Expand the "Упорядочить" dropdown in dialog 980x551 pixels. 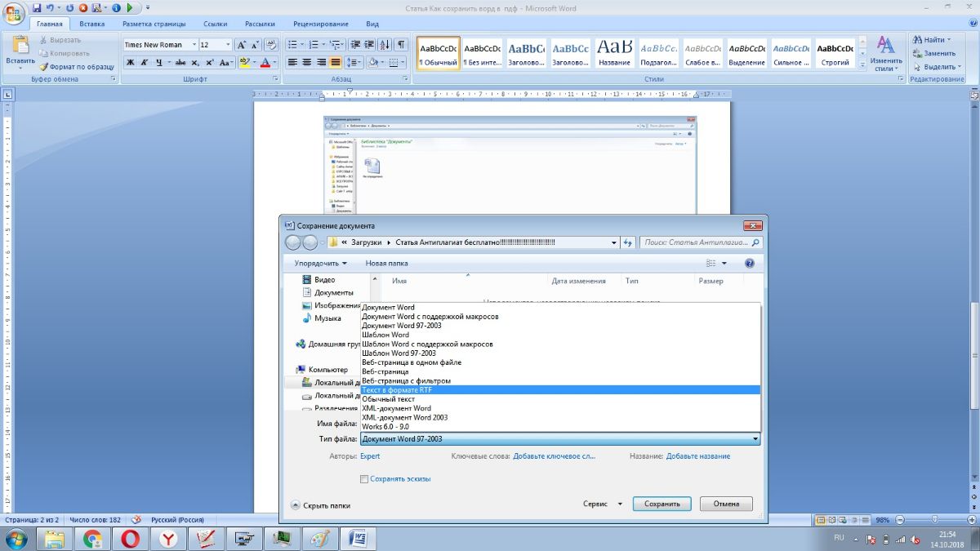pyautogui.click(x=320, y=264)
